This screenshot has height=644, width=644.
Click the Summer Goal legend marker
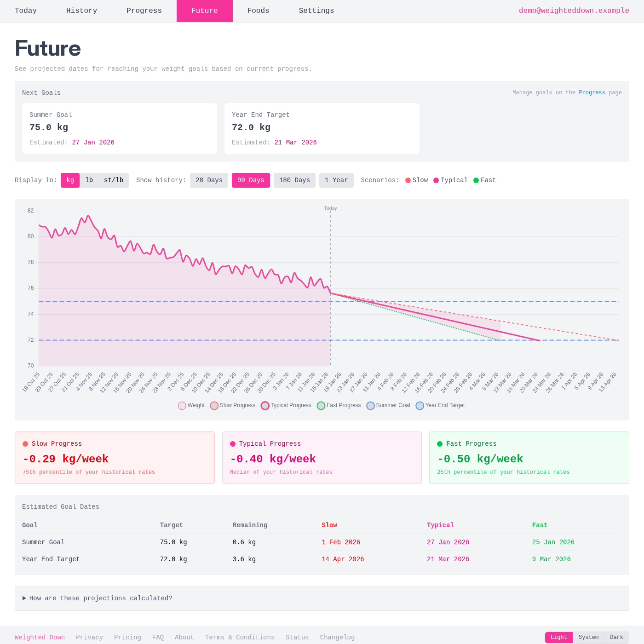pos(371,405)
